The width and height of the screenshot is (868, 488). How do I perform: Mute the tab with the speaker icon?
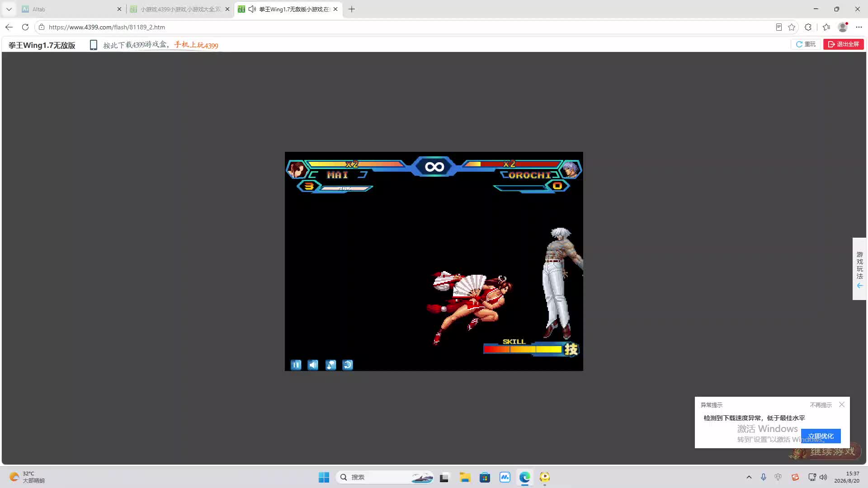[x=252, y=9]
